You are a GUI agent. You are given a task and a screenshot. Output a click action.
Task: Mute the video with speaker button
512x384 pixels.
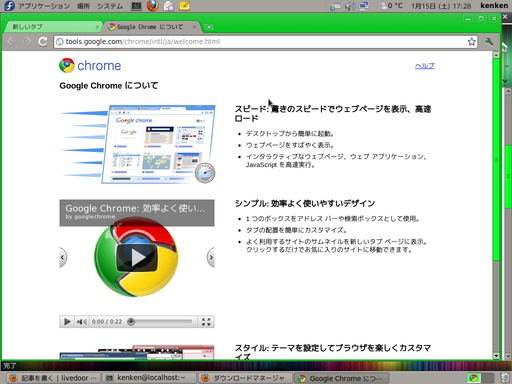[82, 322]
